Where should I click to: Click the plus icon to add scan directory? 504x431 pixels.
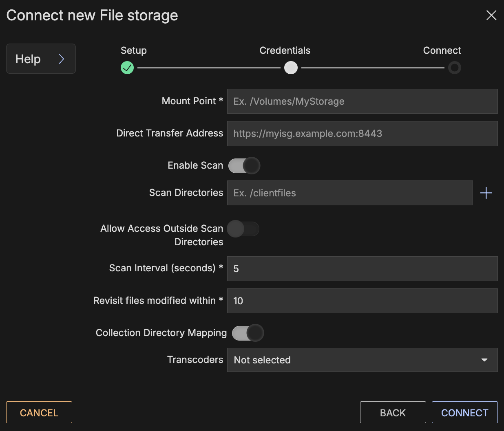click(486, 193)
